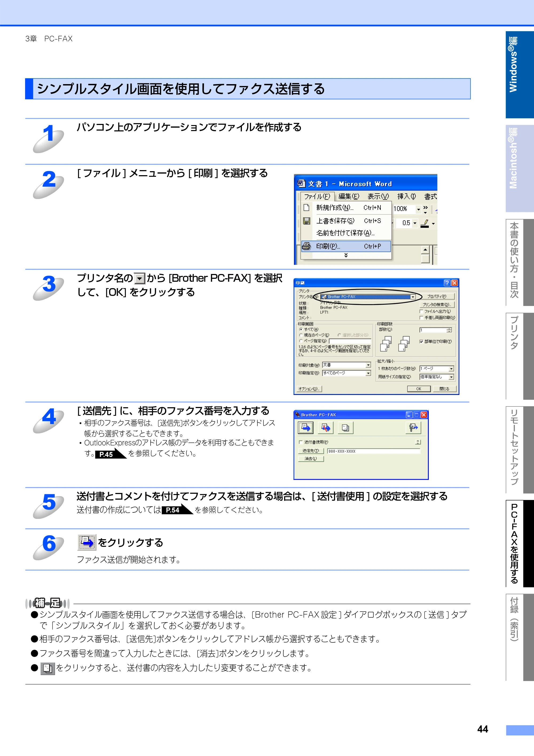534x756 pixels.
Task: Open the 印刷対象 dropdown
Action: 368,365
